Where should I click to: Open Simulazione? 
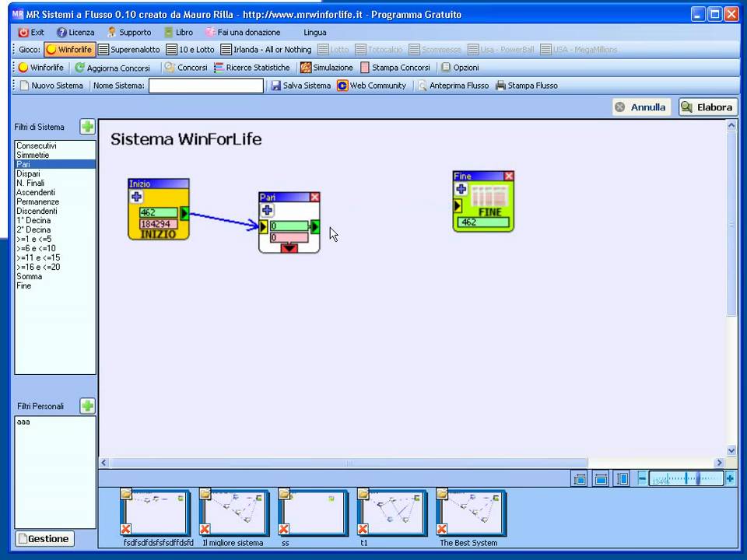click(x=327, y=68)
